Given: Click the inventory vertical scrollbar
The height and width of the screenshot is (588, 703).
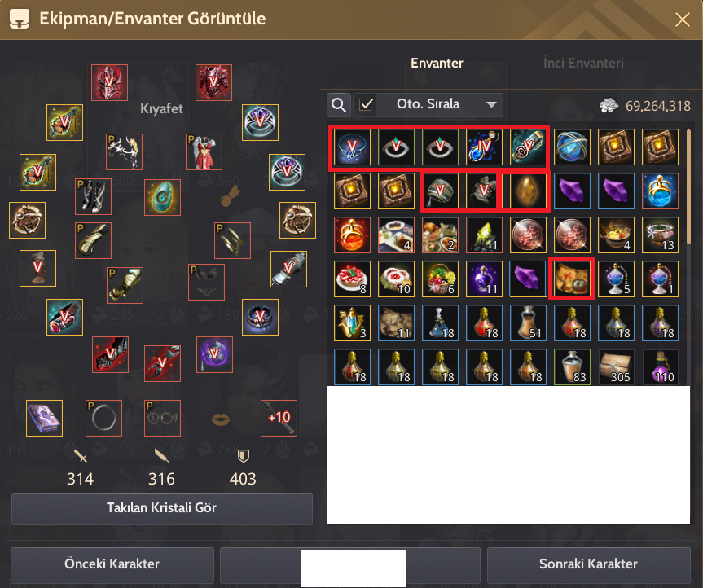Looking at the screenshot, I should click(x=688, y=186).
